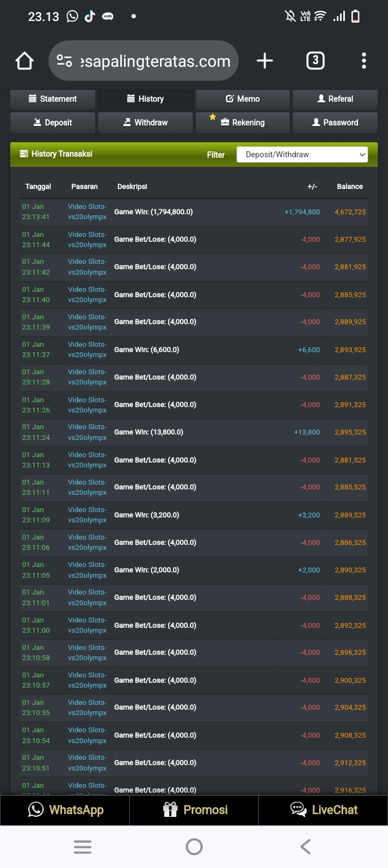Viewport: 388px width, 868px height.
Task: Expand the Deposit/Withdraw filter dropdown
Action: pos(302,155)
